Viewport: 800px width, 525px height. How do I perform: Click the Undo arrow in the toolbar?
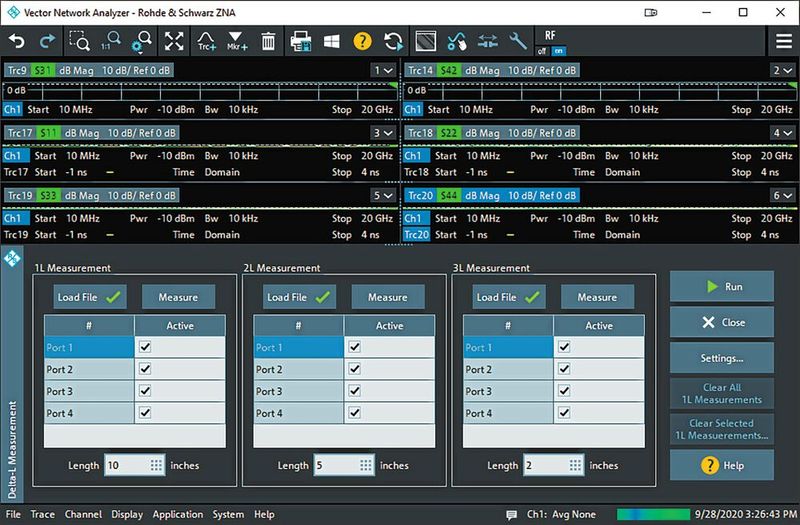(x=17, y=41)
